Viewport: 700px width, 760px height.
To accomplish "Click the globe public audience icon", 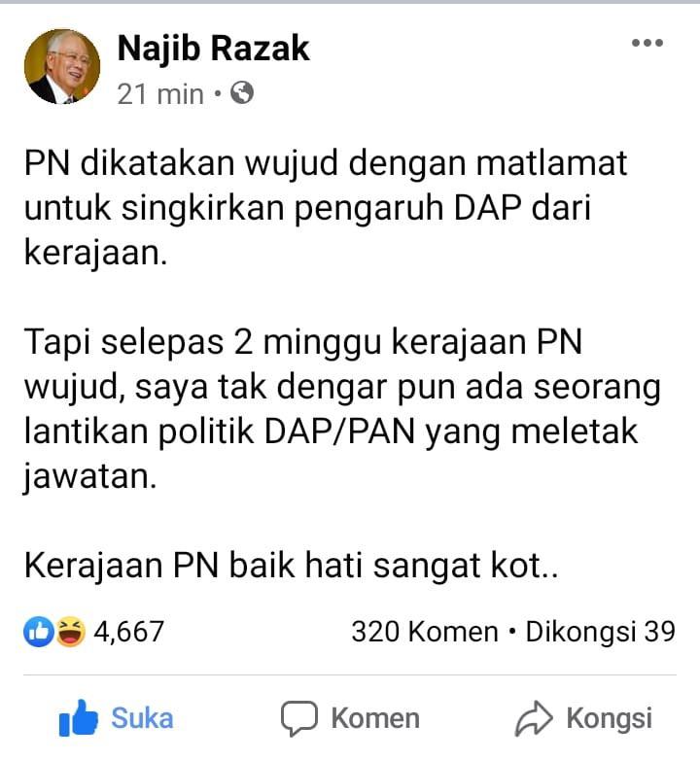I will pyautogui.click(x=242, y=92).
